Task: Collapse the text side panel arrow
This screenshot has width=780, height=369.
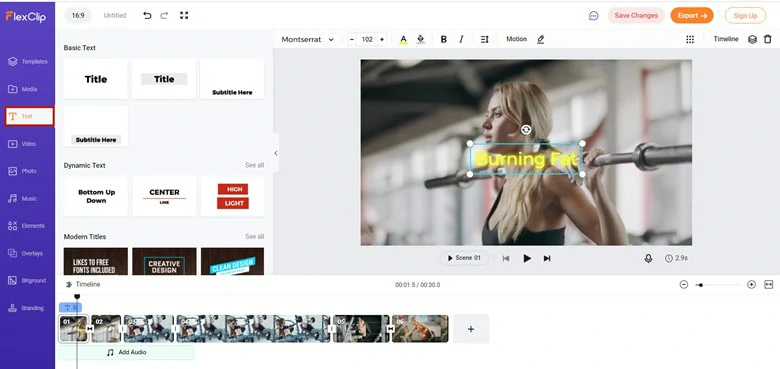Action: click(x=276, y=153)
